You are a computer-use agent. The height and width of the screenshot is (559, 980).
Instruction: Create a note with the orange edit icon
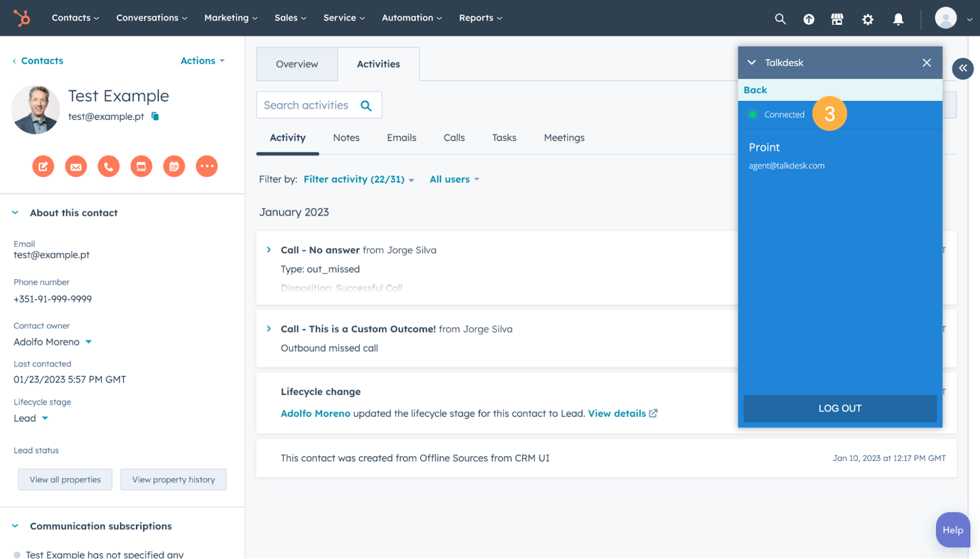click(x=43, y=166)
